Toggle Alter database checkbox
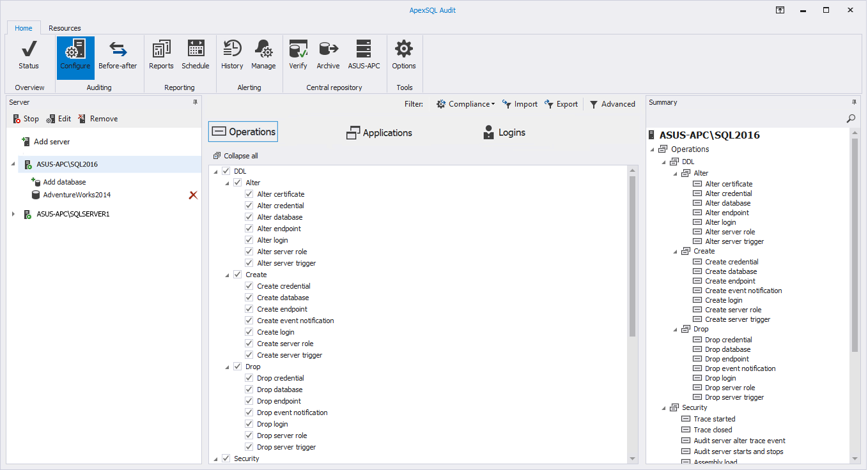This screenshot has height=470, width=868. pyautogui.click(x=249, y=217)
